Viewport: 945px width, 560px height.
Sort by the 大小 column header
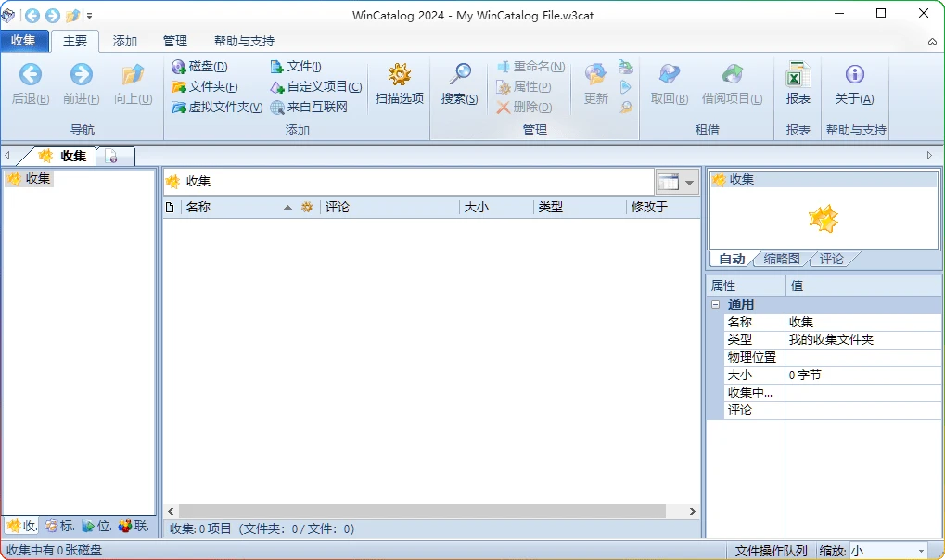(496, 208)
